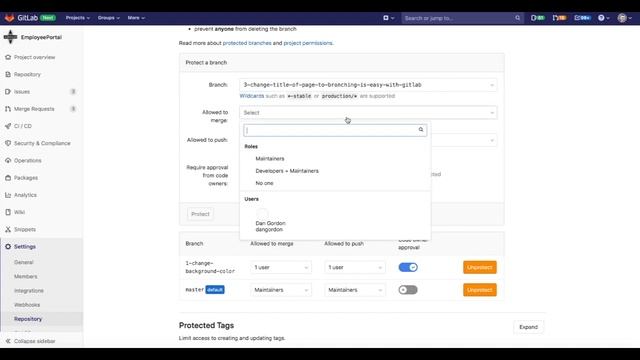Screen dimensions: 640x360
Task: Click the Snippets scissors icon
Action: coord(8,229)
